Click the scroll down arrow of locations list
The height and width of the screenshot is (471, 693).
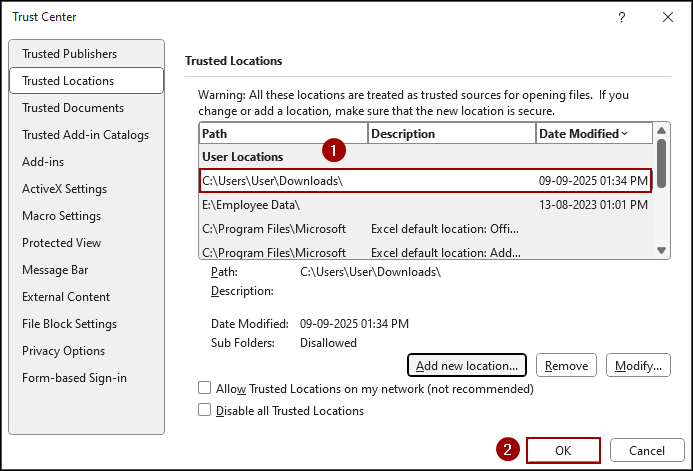coord(661,251)
